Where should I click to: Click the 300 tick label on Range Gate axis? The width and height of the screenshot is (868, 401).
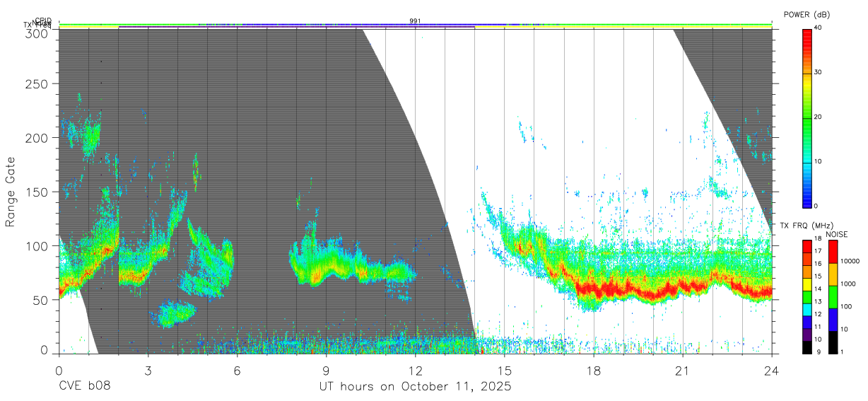tap(38, 33)
